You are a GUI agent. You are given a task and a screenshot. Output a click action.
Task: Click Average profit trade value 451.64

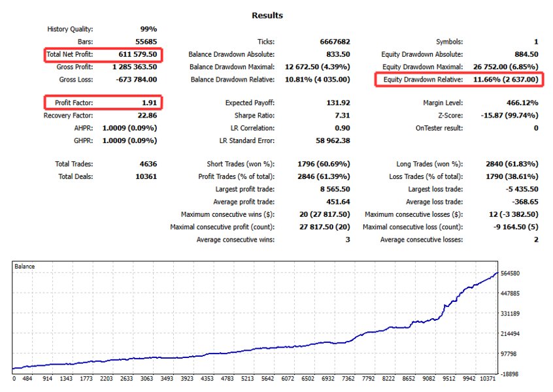point(338,202)
